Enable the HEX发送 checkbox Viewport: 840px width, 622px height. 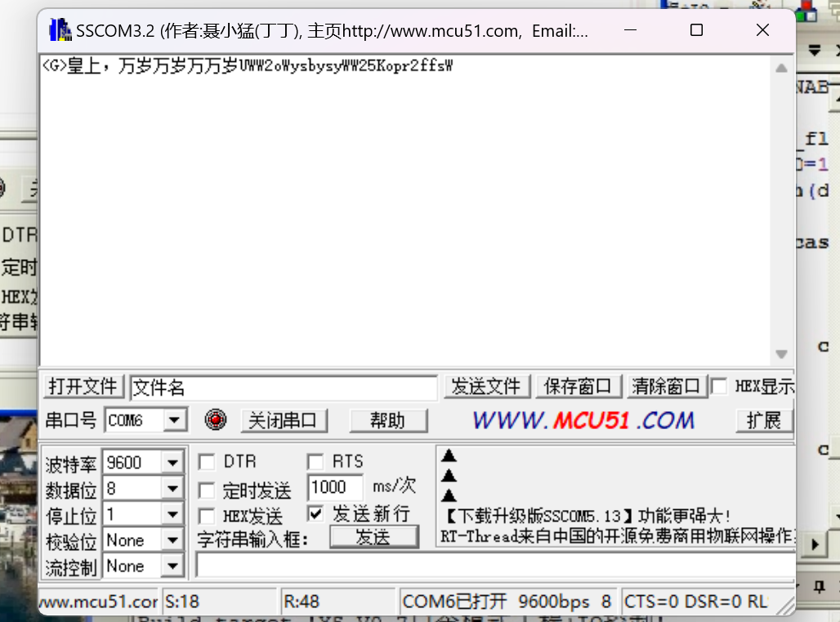pos(206,517)
